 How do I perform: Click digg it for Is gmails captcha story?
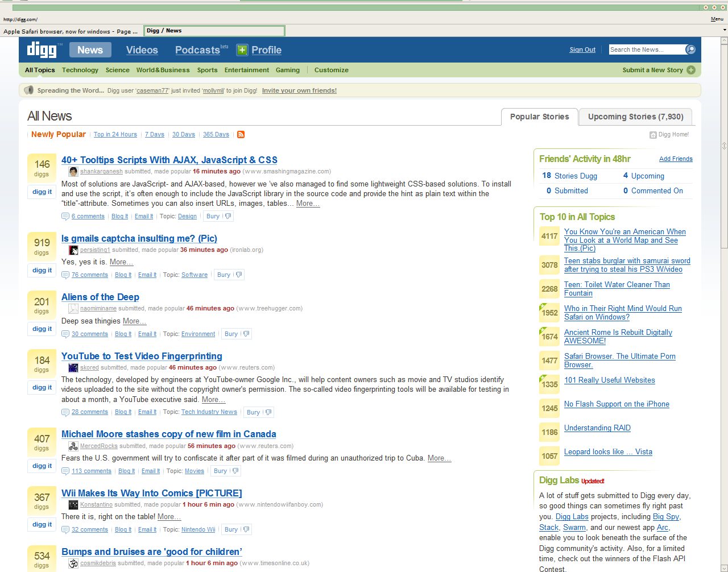[x=42, y=271]
